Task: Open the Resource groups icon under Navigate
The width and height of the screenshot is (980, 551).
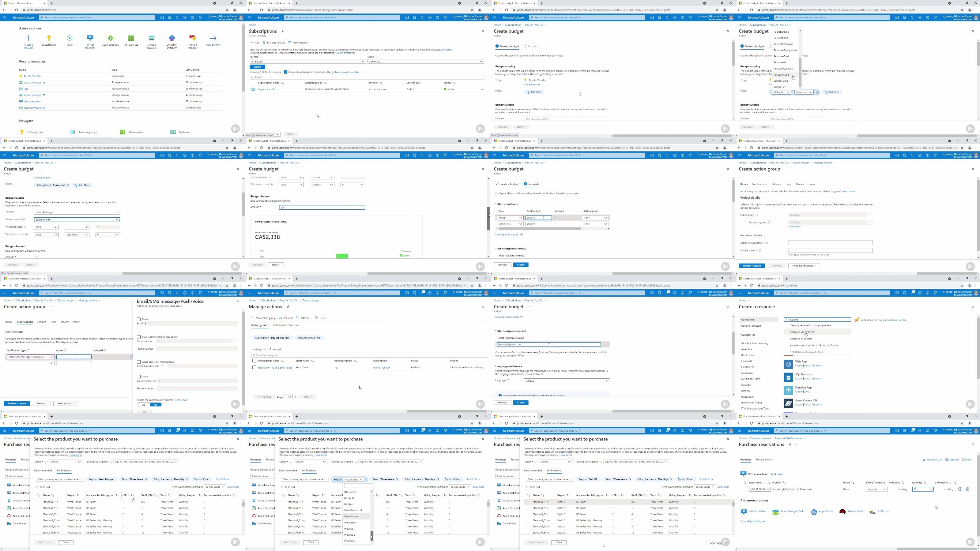Action: pyautogui.click(x=72, y=132)
